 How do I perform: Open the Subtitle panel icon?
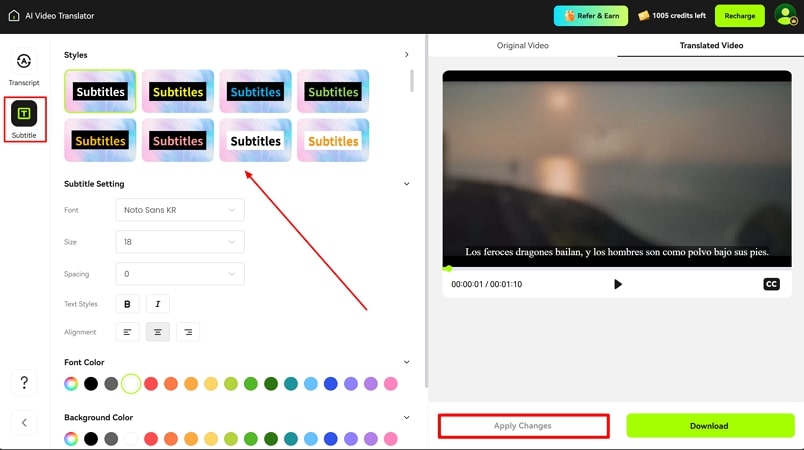click(24, 113)
